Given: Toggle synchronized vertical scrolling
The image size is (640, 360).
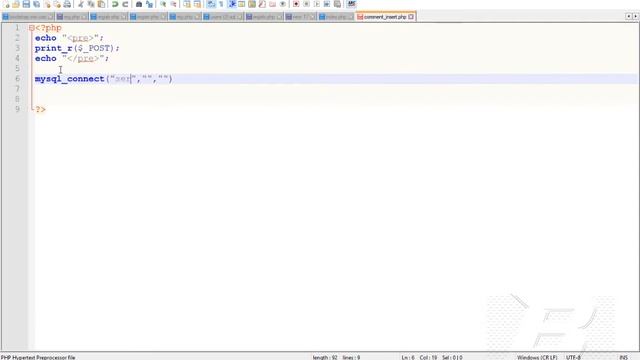Looking at the screenshot, I should [187, 4].
